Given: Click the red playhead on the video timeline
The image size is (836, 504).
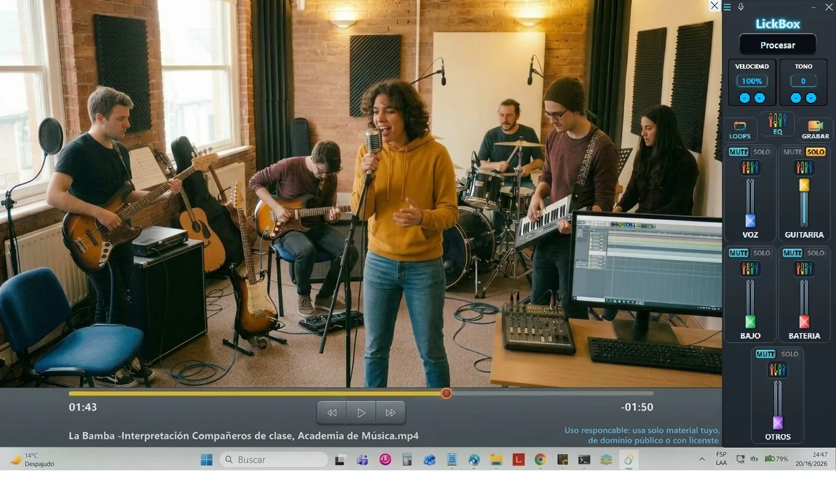Looking at the screenshot, I should 446,393.
